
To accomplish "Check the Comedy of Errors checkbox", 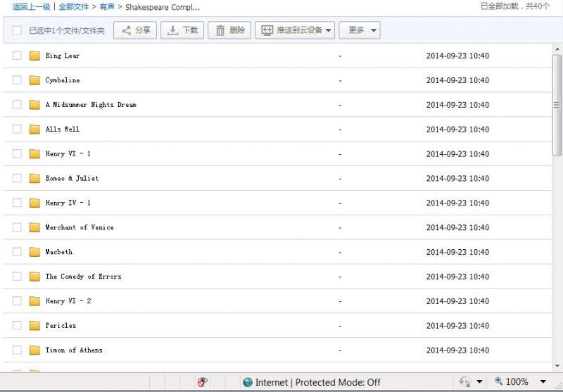I will tap(17, 276).
